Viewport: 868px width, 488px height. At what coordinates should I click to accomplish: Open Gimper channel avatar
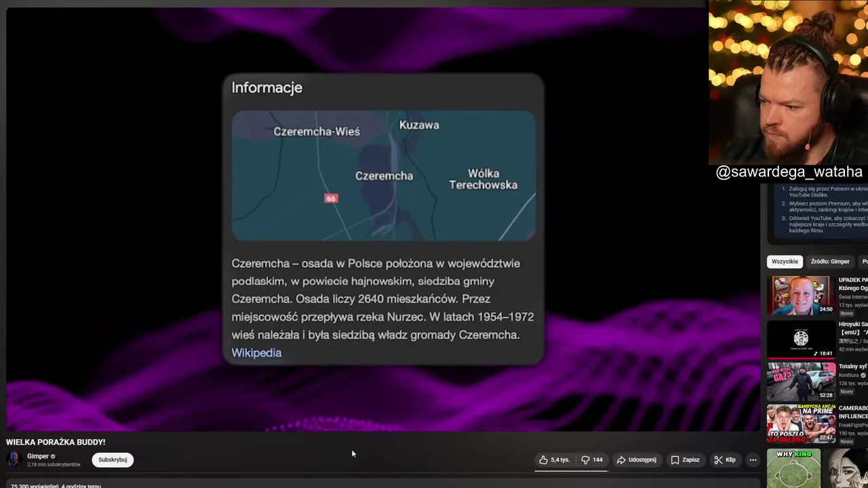tap(14, 460)
